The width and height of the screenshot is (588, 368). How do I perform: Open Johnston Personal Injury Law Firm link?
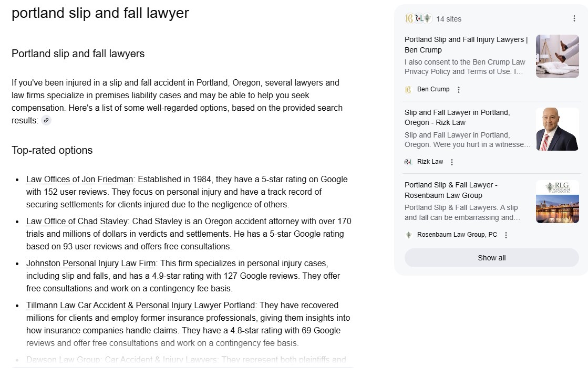pos(91,263)
